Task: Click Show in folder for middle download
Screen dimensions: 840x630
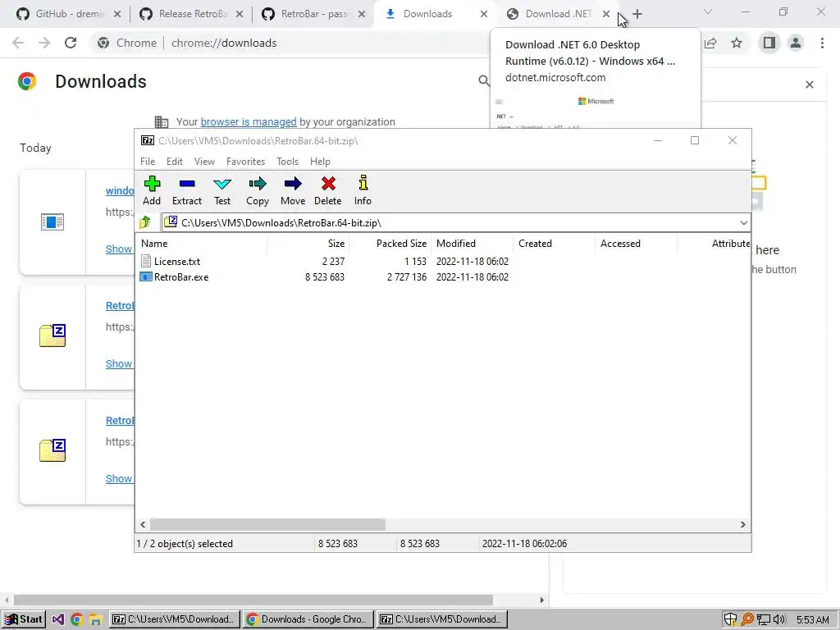Action: pyautogui.click(x=119, y=363)
